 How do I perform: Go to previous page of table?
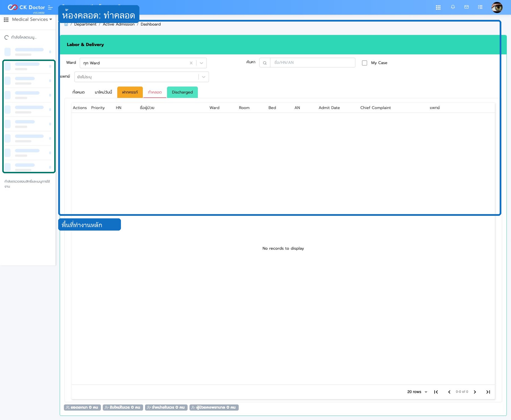click(x=449, y=392)
